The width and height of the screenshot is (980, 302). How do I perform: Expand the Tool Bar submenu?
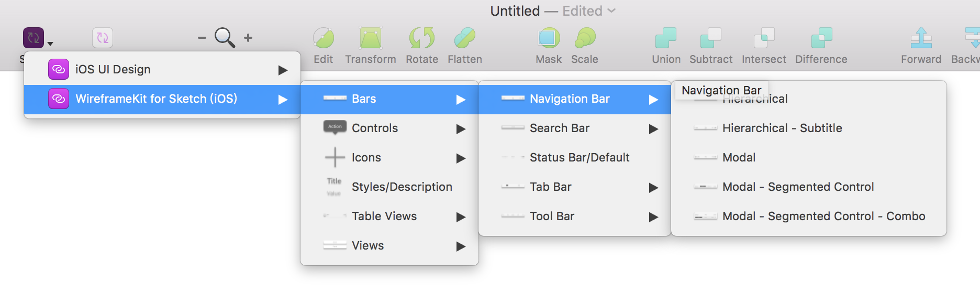click(575, 217)
